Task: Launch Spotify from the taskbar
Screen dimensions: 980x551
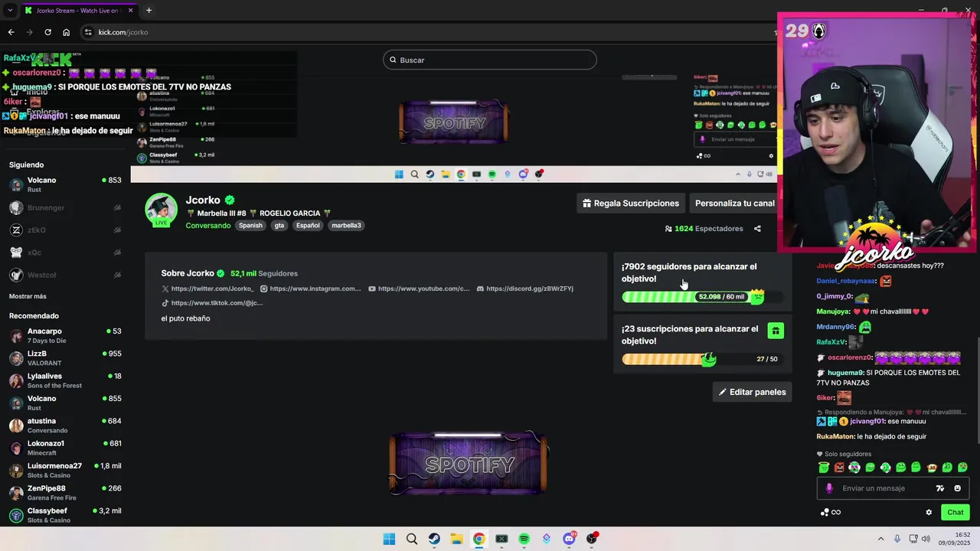Action: [524, 539]
